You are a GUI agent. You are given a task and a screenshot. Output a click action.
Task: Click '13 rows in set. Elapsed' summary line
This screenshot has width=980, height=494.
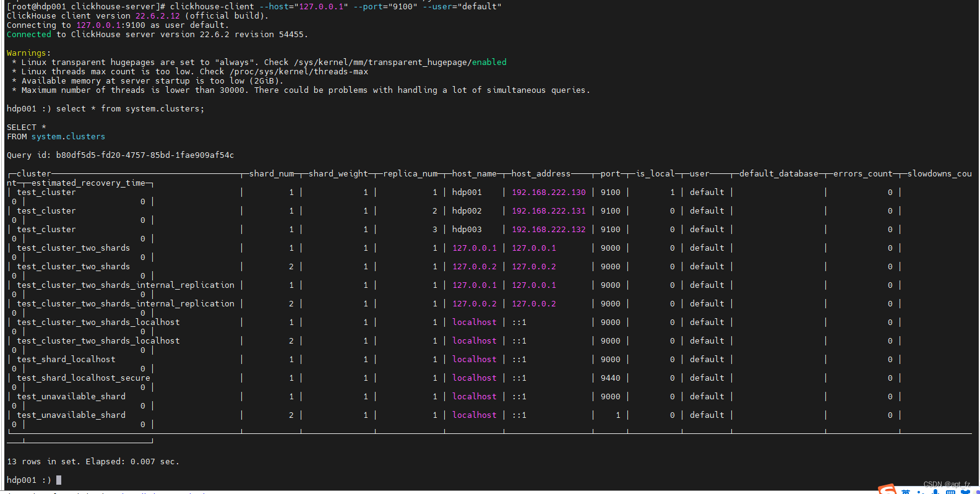click(x=93, y=462)
